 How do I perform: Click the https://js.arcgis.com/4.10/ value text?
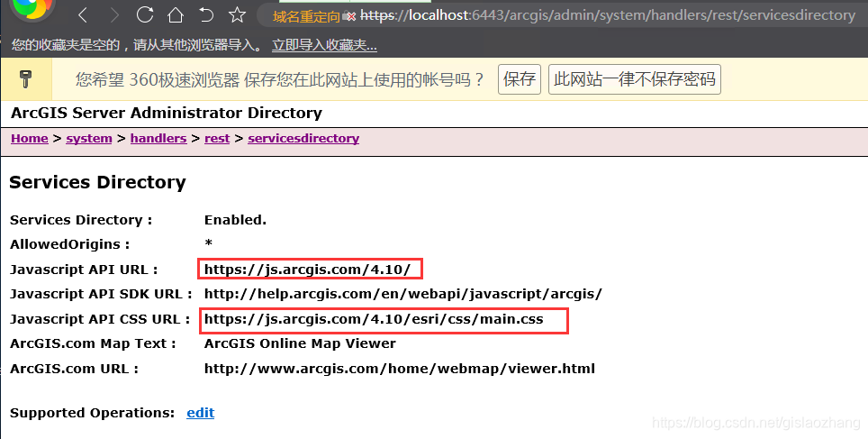click(x=307, y=270)
